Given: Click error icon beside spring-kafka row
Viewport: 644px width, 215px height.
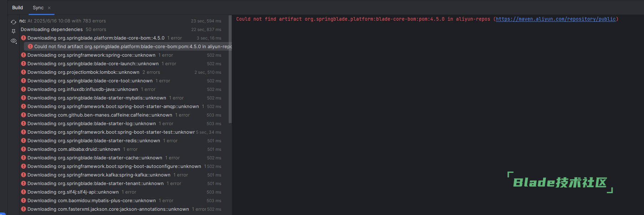Looking at the screenshot, I should [24, 175].
